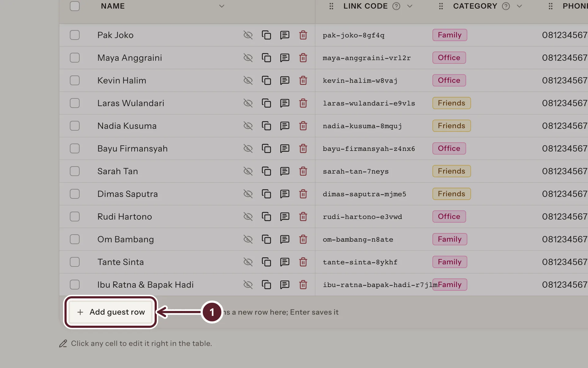The height and width of the screenshot is (368, 588).
Task: Open message icon for Ibu Ratna & Bapak Hadi
Action: pyautogui.click(x=285, y=285)
